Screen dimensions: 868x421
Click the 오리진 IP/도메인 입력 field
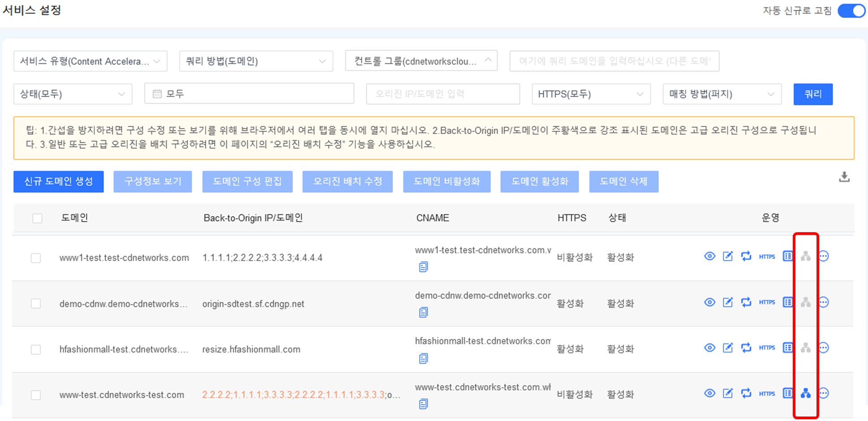click(x=443, y=94)
